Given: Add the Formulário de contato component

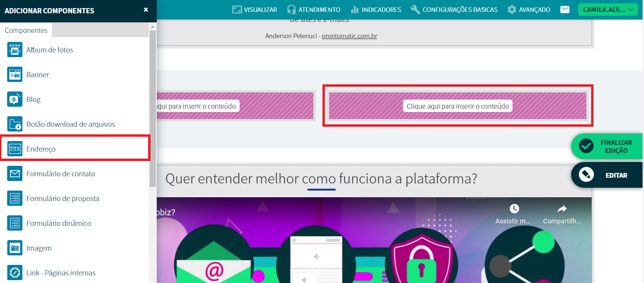Looking at the screenshot, I should pos(15,174).
